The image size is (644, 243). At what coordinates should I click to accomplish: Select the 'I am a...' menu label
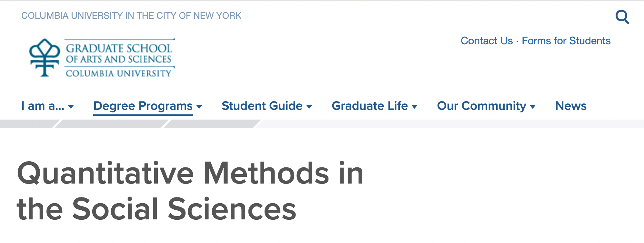tap(43, 106)
